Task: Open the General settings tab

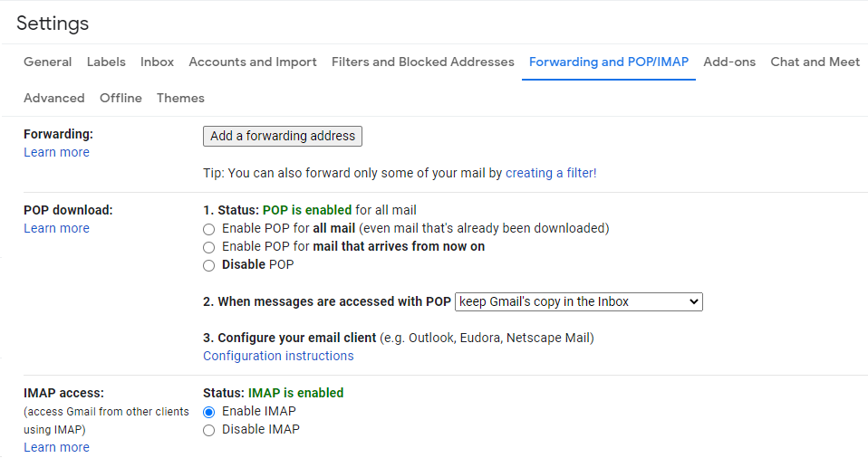Action: (48, 62)
